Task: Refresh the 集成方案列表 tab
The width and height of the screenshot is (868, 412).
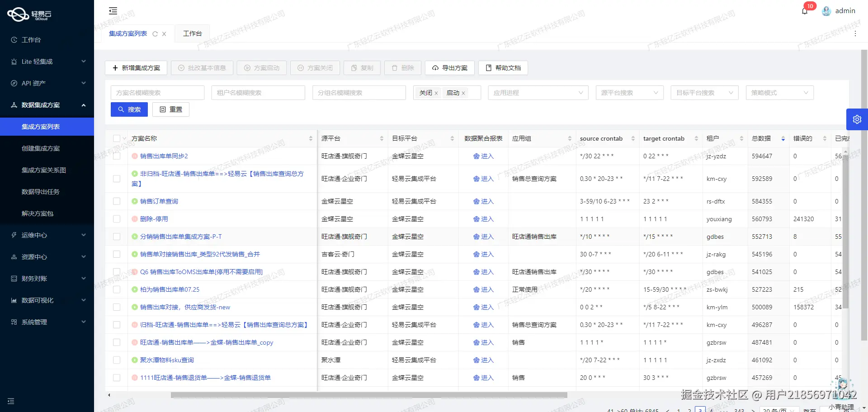Action: [155, 33]
